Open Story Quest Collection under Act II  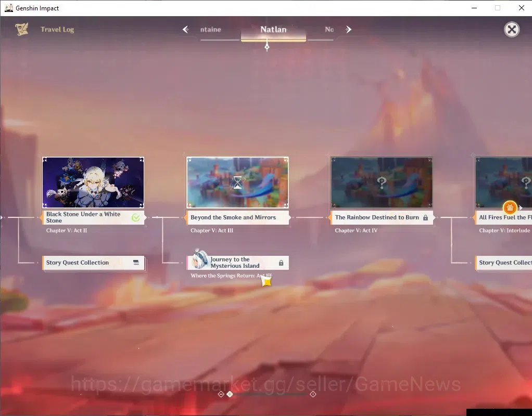[93, 263]
